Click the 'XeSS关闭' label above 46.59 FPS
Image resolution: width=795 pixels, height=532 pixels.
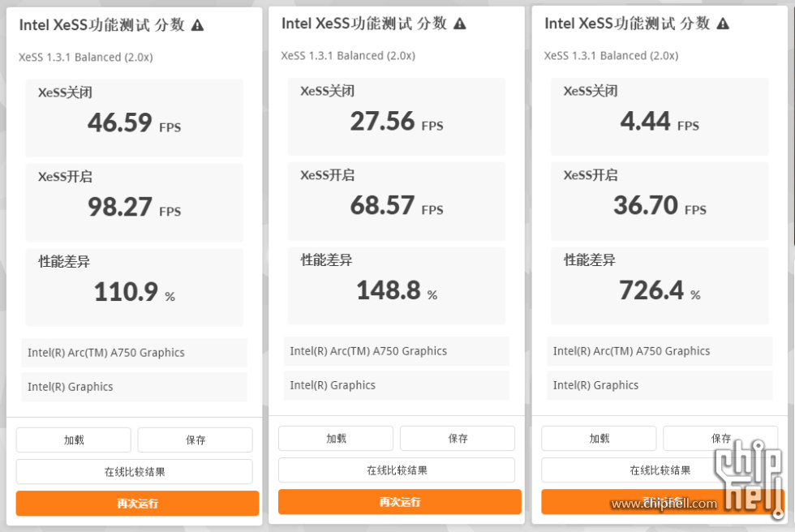tap(65, 92)
